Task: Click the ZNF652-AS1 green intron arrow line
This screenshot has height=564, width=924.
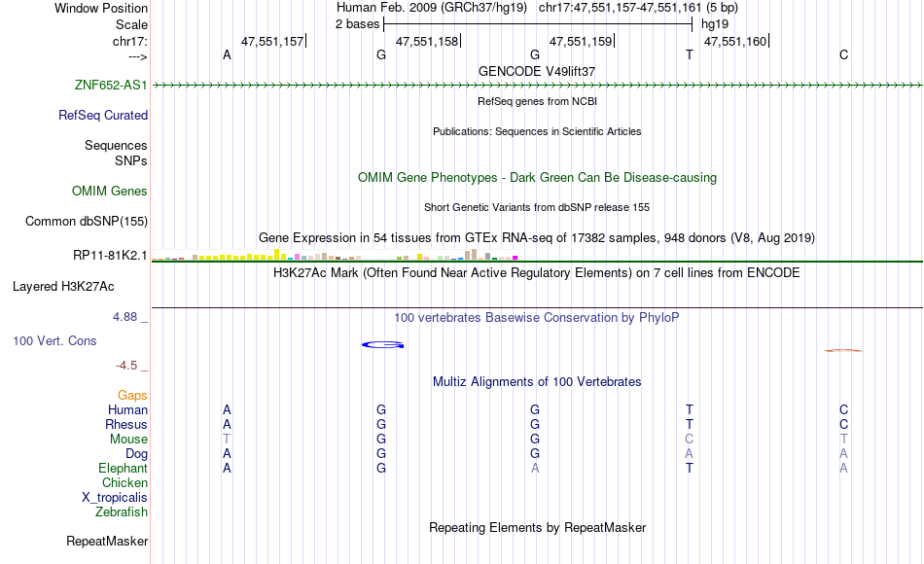Action: [x=538, y=86]
